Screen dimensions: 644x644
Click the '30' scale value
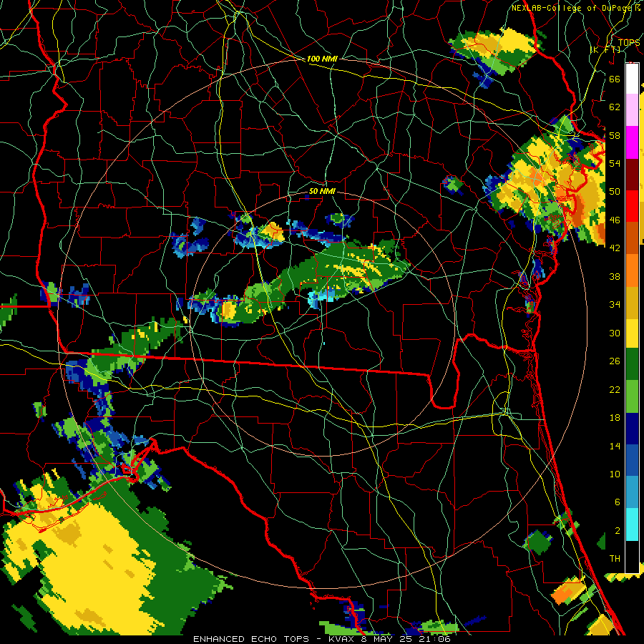click(615, 333)
